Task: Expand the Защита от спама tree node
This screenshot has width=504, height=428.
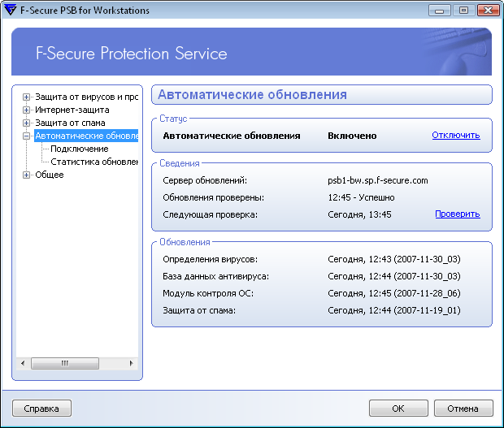Action: point(26,123)
